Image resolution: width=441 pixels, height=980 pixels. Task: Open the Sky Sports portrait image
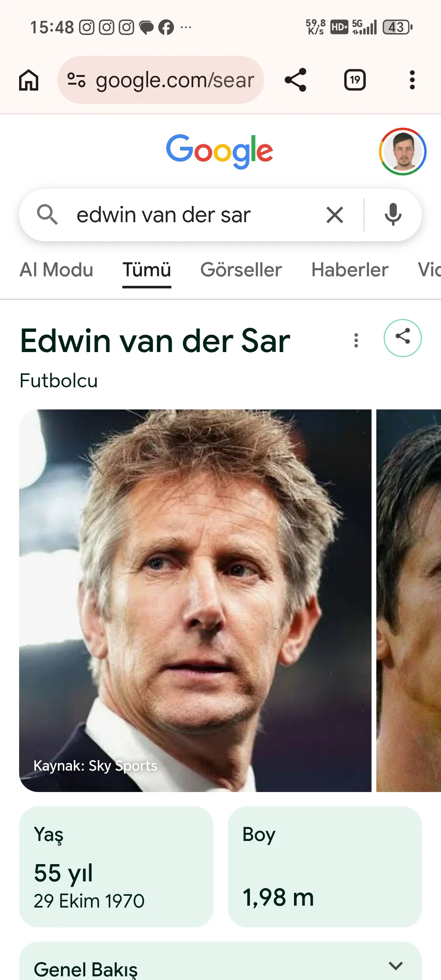tap(195, 601)
